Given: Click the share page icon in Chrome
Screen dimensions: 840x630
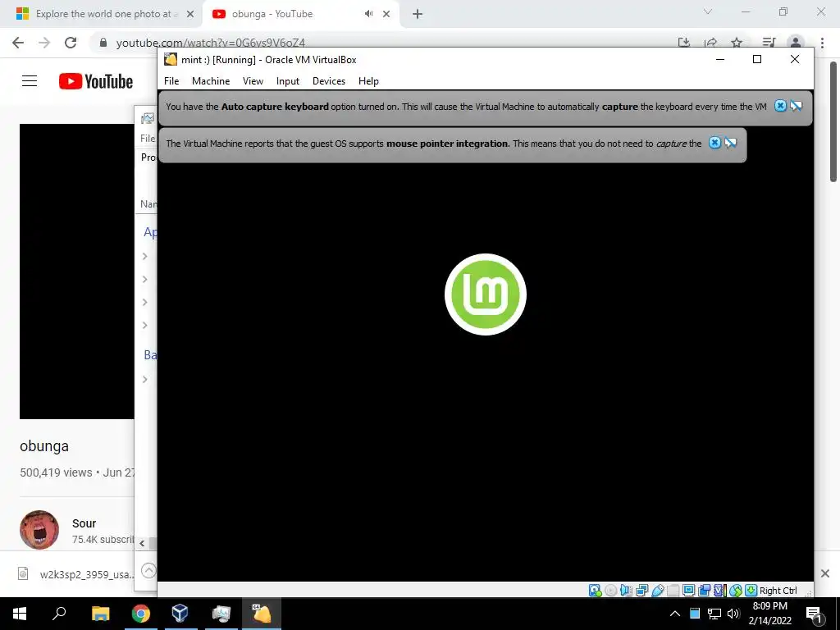Looking at the screenshot, I should click(x=710, y=43).
